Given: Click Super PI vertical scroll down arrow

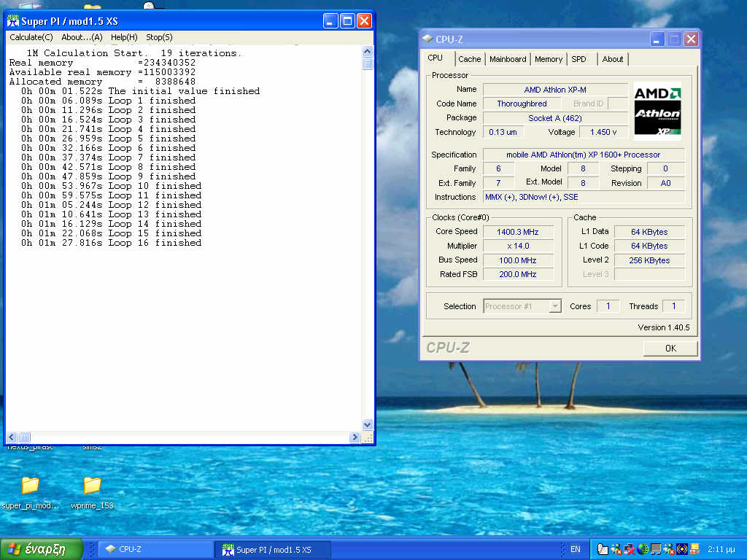Looking at the screenshot, I should coord(367,424).
